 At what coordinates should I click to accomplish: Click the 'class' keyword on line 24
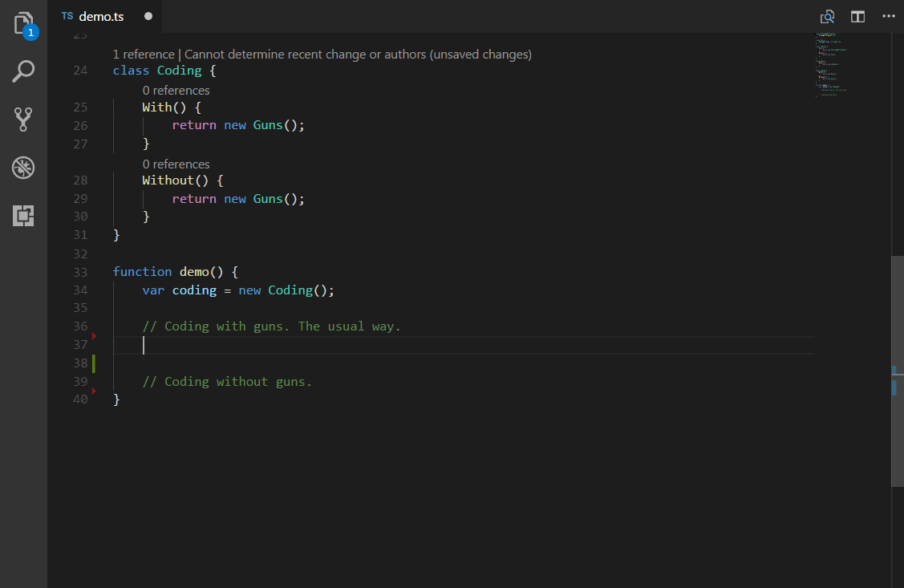(x=131, y=71)
